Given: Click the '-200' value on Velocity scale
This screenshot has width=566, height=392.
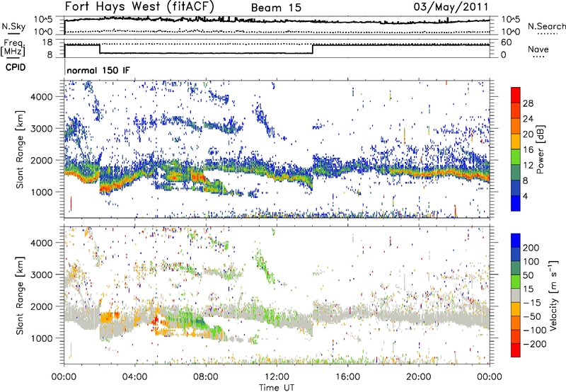Looking at the screenshot, I should [535, 344].
